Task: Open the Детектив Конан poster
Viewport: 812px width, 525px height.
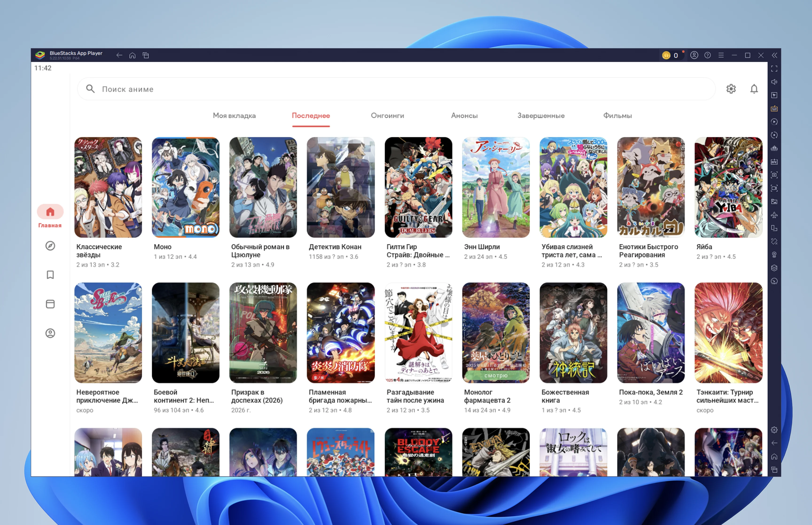Action: tap(340, 187)
